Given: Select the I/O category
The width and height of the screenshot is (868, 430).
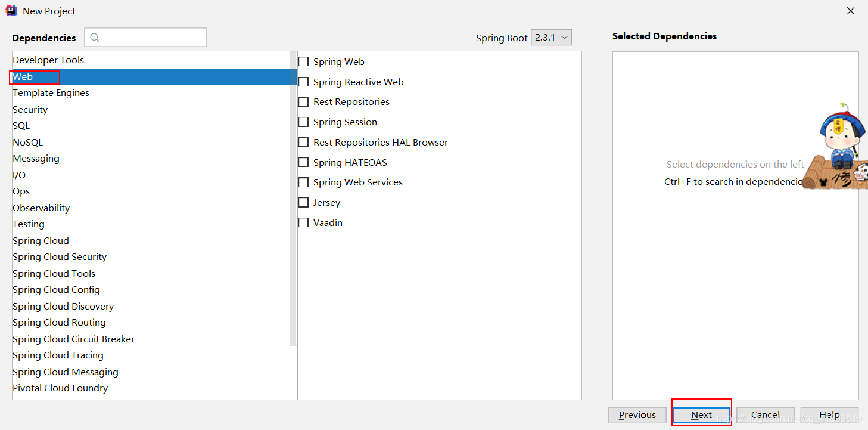Looking at the screenshot, I should (151, 175).
